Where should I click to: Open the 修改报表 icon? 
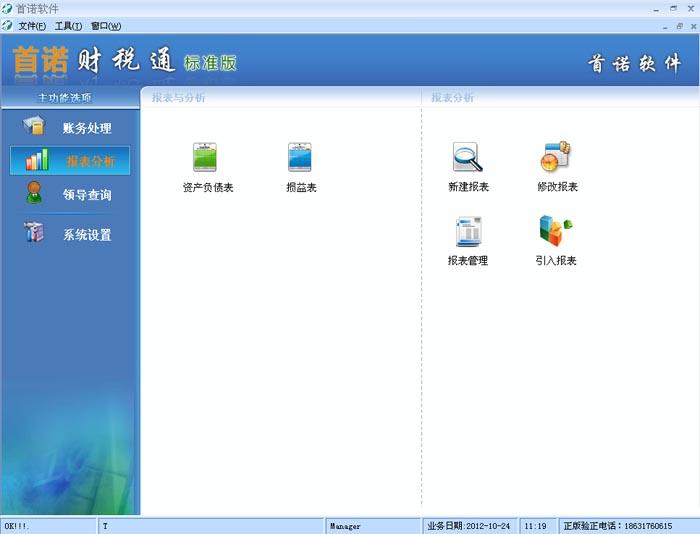coord(556,158)
